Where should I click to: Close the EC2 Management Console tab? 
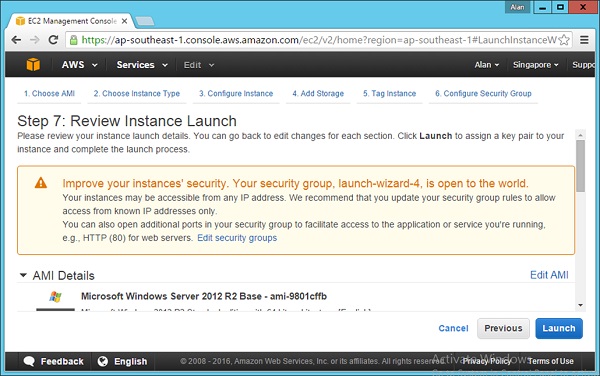pyautogui.click(x=124, y=21)
